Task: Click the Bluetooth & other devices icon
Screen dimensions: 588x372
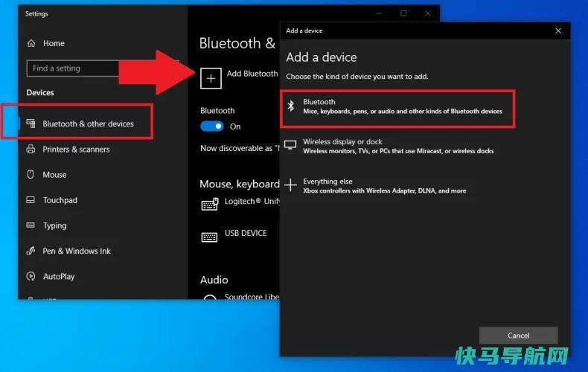Action: coord(31,124)
